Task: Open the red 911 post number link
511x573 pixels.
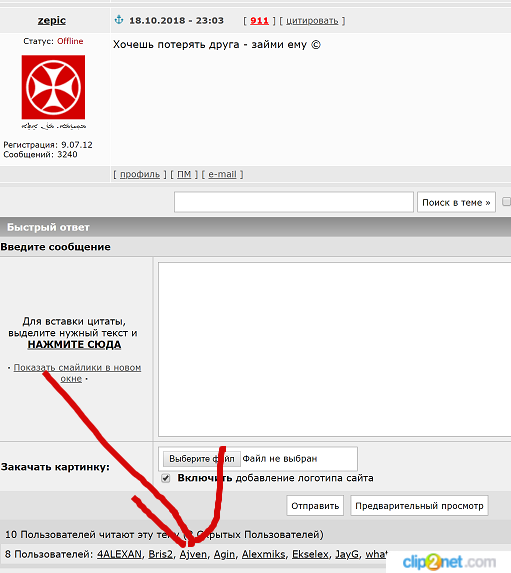Action: [259, 21]
